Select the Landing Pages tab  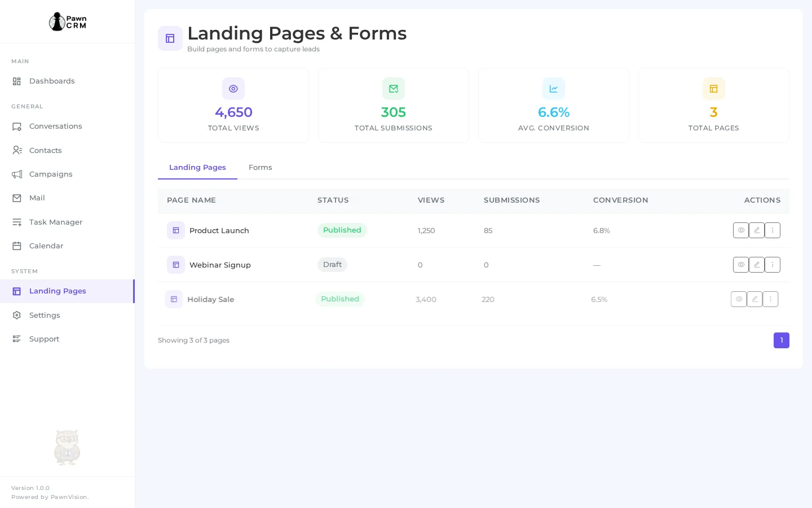click(197, 168)
